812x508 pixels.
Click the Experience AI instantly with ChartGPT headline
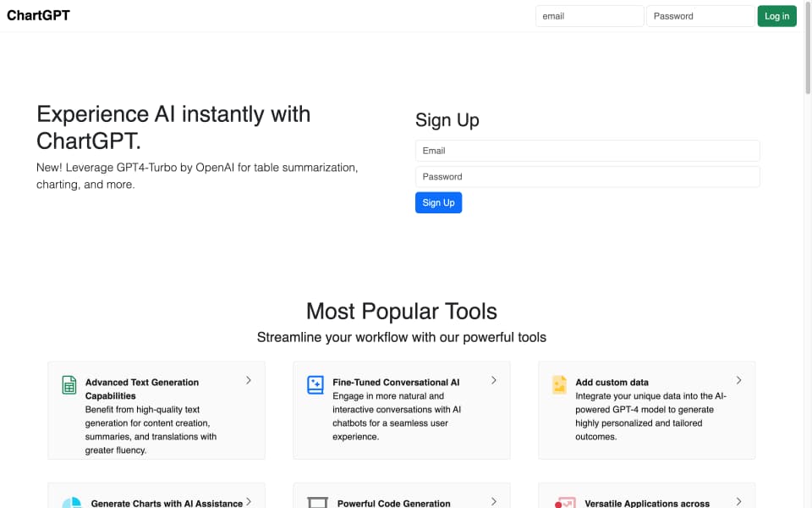pos(173,128)
